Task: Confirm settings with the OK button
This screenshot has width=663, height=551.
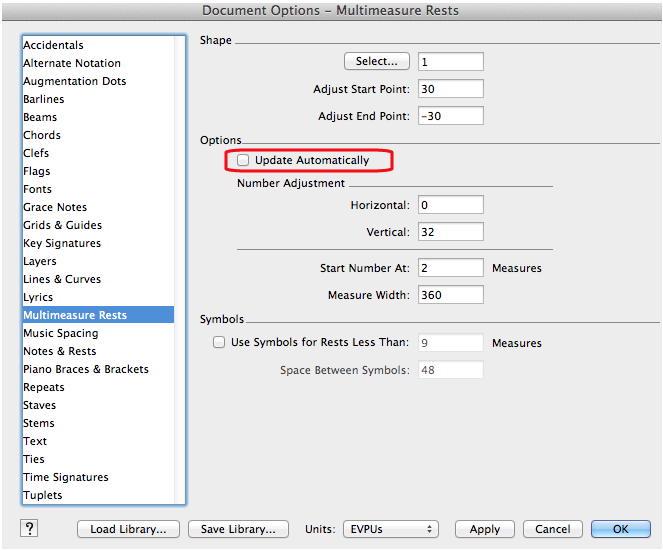Action: (x=620, y=529)
